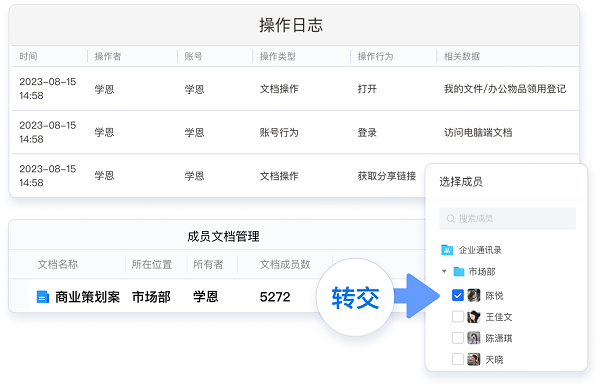This screenshot has height=388, width=600.
Task: Click member name 王佳文
Action: pos(499,317)
